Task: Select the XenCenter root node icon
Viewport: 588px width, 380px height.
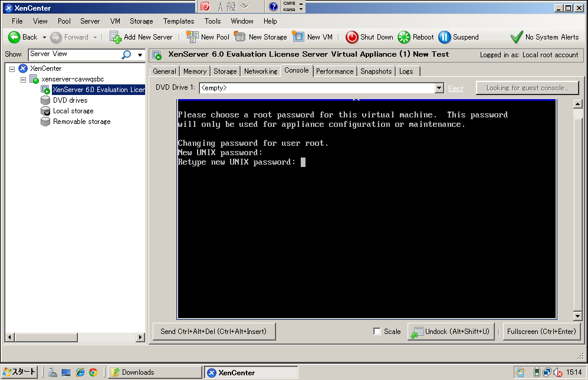Action: click(x=23, y=68)
